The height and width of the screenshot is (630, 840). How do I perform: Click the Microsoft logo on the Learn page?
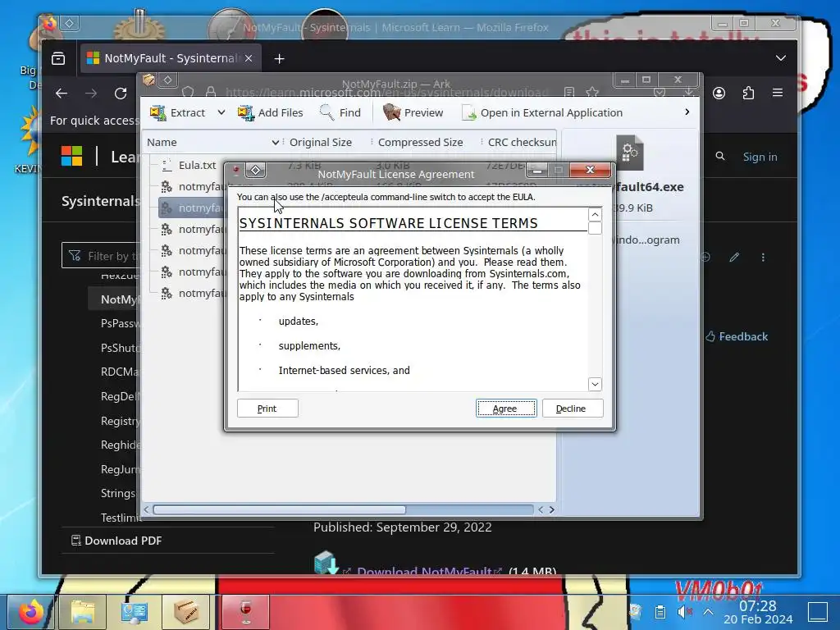(x=72, y=157)
